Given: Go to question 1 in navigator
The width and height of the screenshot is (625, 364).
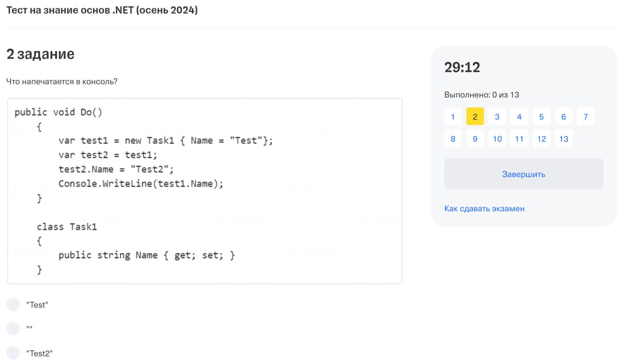Looking at the screenshot, I should coord(453,117).
